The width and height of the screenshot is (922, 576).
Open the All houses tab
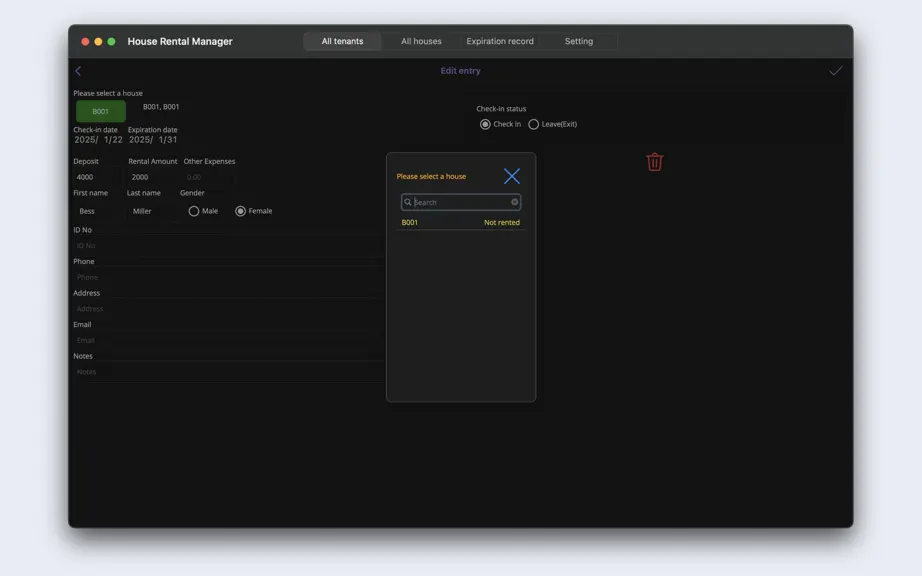[421, 41]
